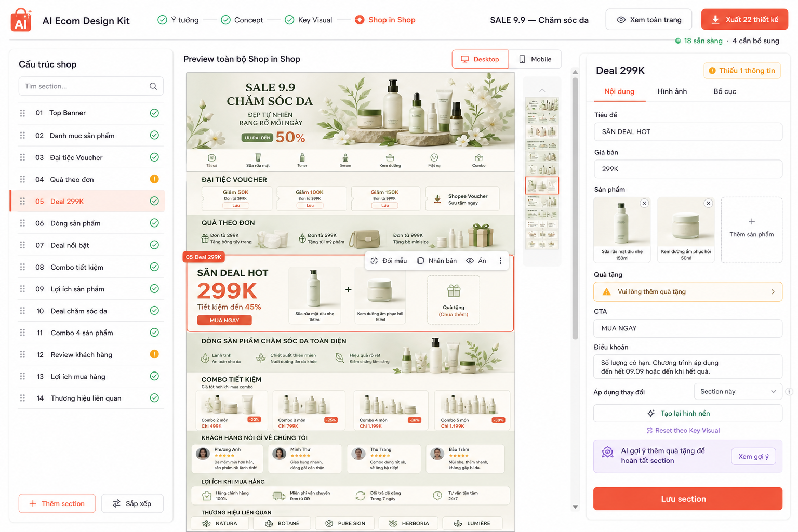
Task: Grab drag handle of Top Banner row
Action: (x=22, y=113)
